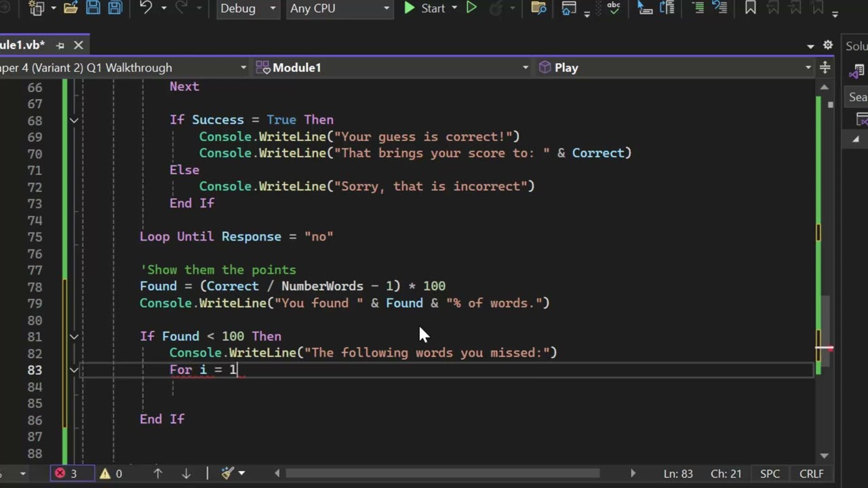Open code cleanup options dropdown arrow
This screenshot has width=868, height=488.
click(x=241, y=474)
